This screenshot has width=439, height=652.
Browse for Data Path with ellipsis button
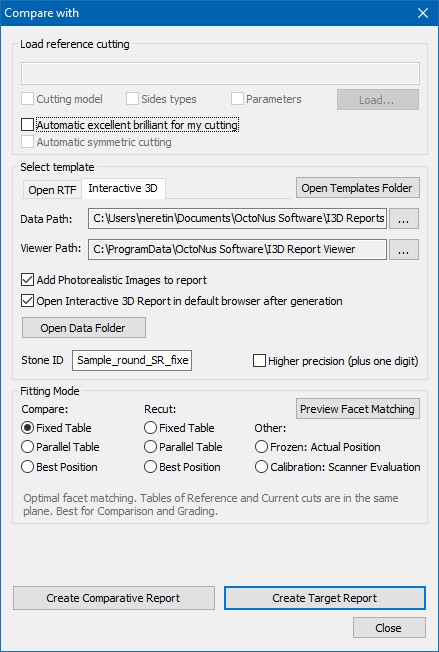coord(404,219)
